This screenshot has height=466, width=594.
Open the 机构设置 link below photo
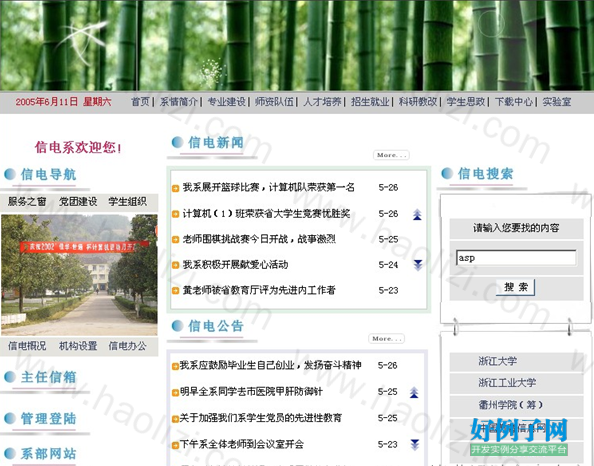pyautogui.click(x=78, y=346)
